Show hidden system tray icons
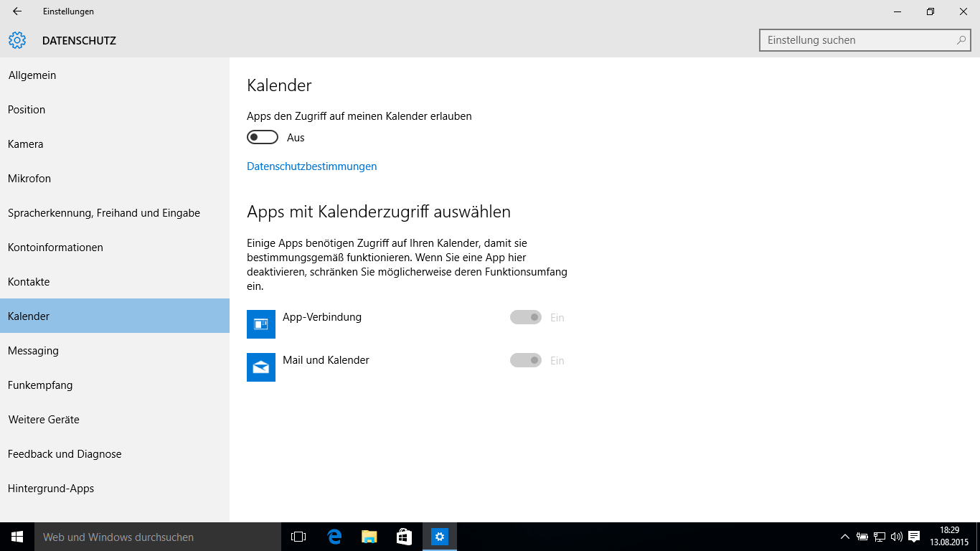This screenshot has height=551, width=980. click(844, 537)
